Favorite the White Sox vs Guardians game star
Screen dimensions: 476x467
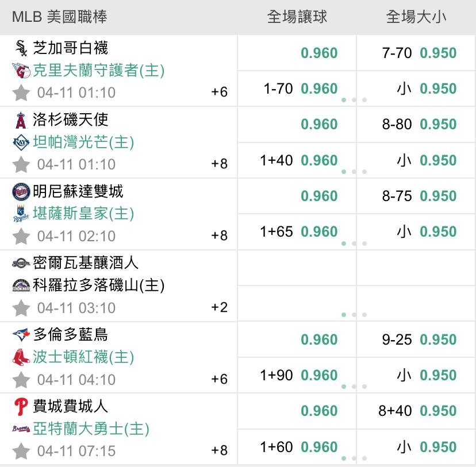[21, 93]
